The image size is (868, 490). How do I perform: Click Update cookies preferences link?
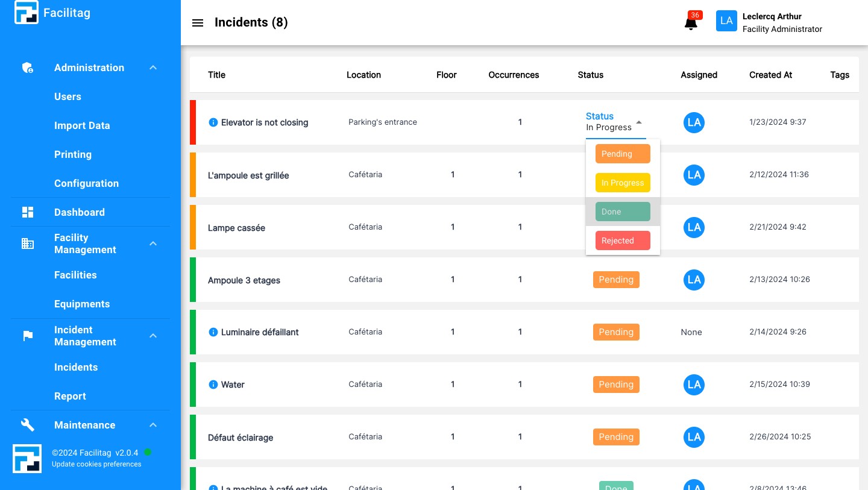96,464
